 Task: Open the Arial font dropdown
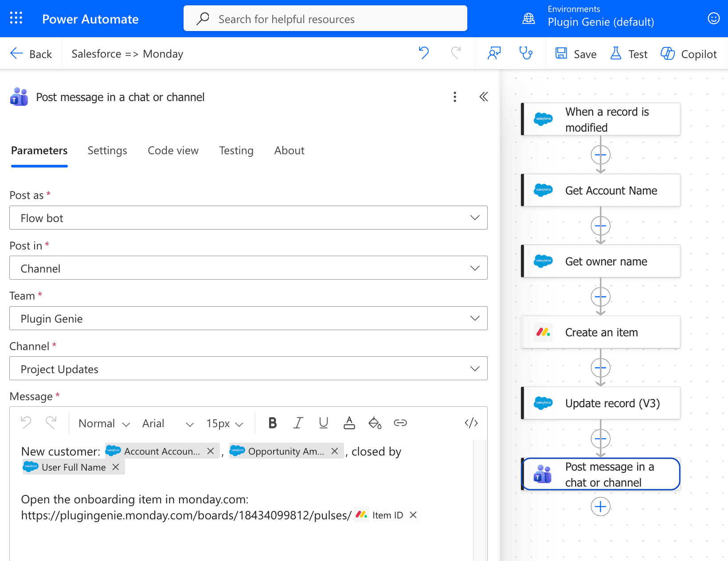point(168,423)
